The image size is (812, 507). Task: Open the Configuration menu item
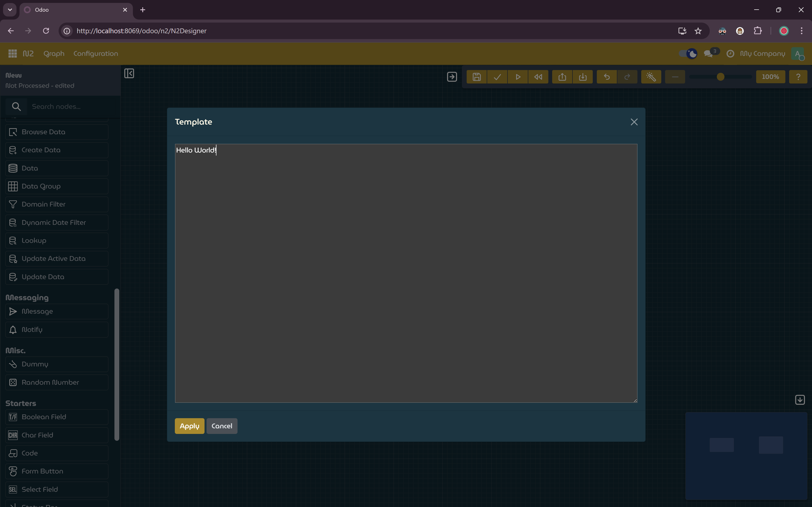[96, 53]
